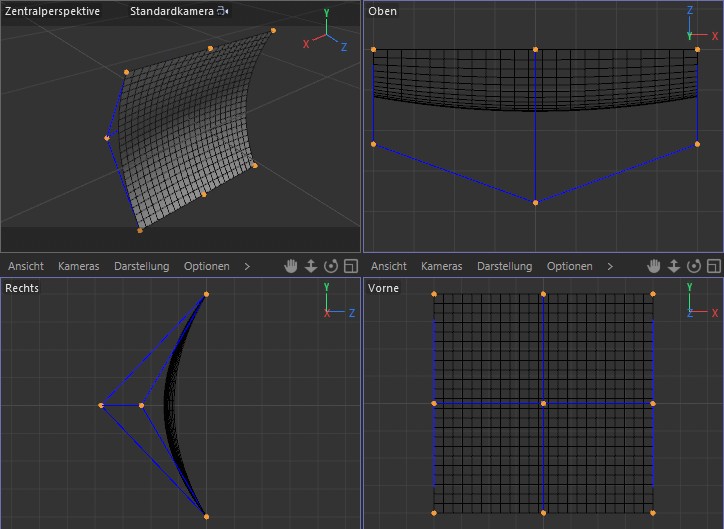Click the camera icon beside Standardkamera
Screen dimensions: 724x529
(222, 11)
